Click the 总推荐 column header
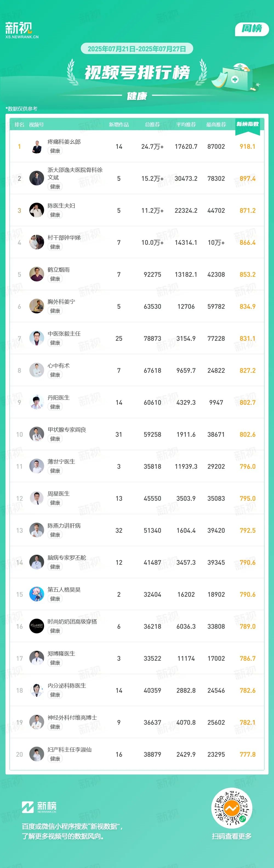The image size is (274, 868). (x=153, y=125)
